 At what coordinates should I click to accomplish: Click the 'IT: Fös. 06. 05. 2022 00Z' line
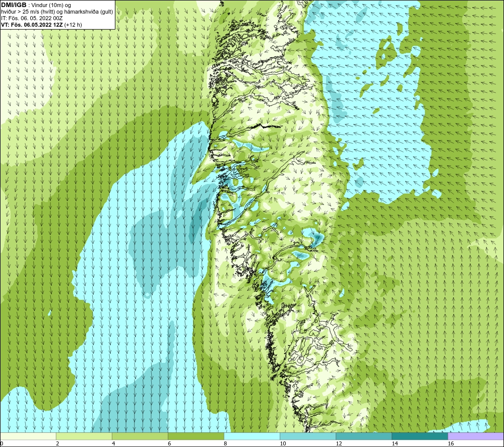tap(32, 18)
